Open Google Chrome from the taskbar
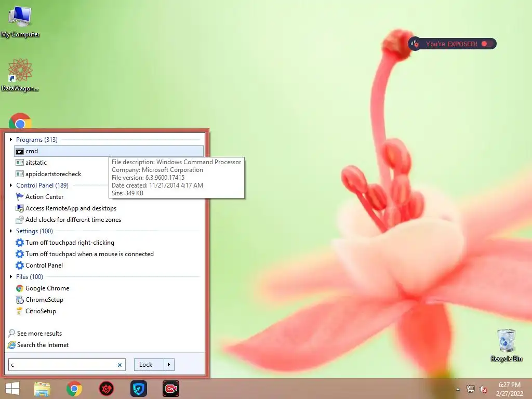Image resolution: width=532 pixels, height=399 pixels. tap(74, 389)
